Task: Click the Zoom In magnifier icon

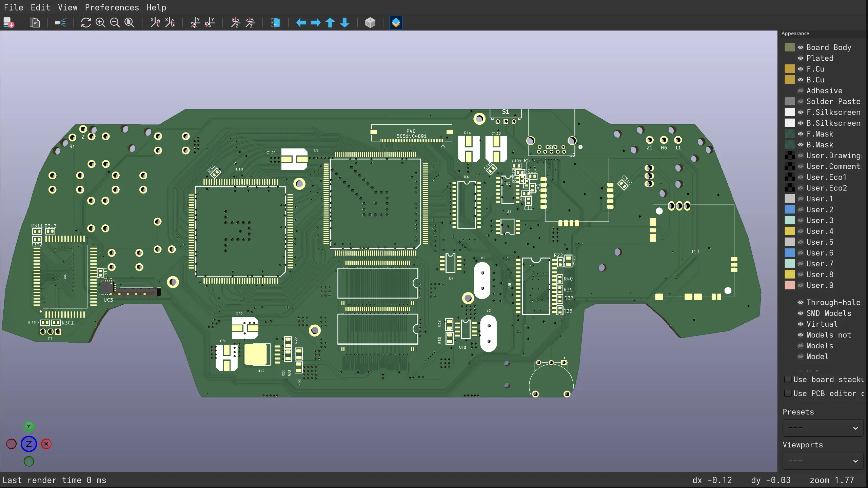Action: (100, 23)
